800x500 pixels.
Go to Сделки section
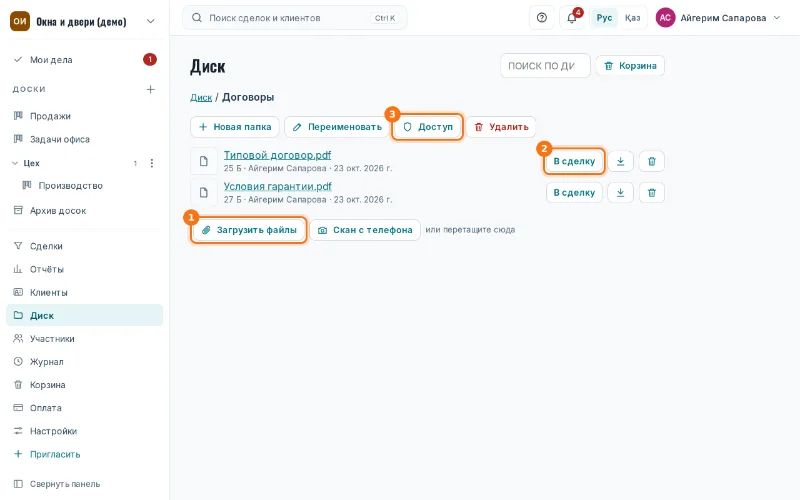click(x=85, y=246)
